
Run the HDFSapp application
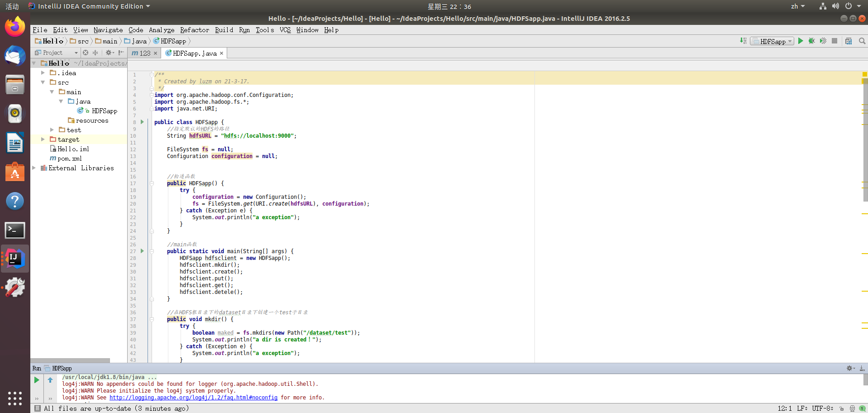click(800, 41)
